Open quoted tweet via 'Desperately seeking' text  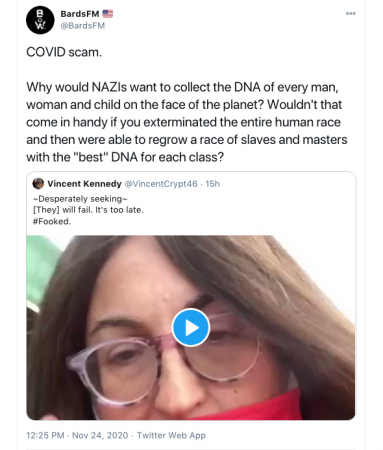tap(80, 199)
